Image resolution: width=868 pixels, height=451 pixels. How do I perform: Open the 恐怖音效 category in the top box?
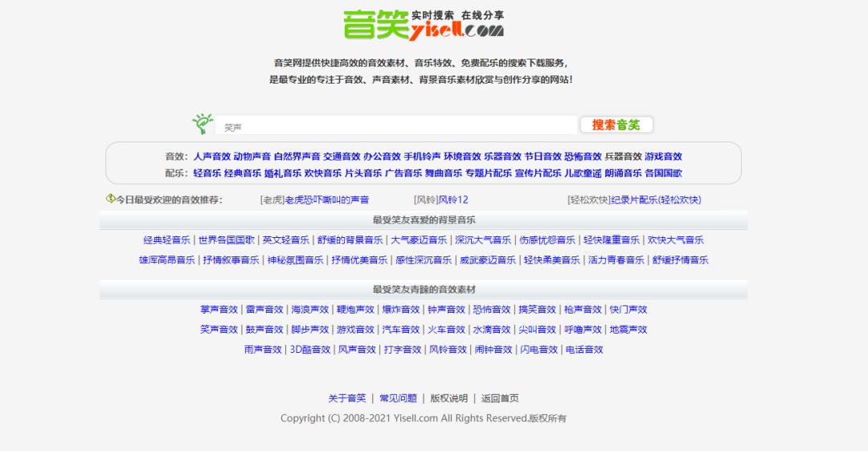point(583,156)
